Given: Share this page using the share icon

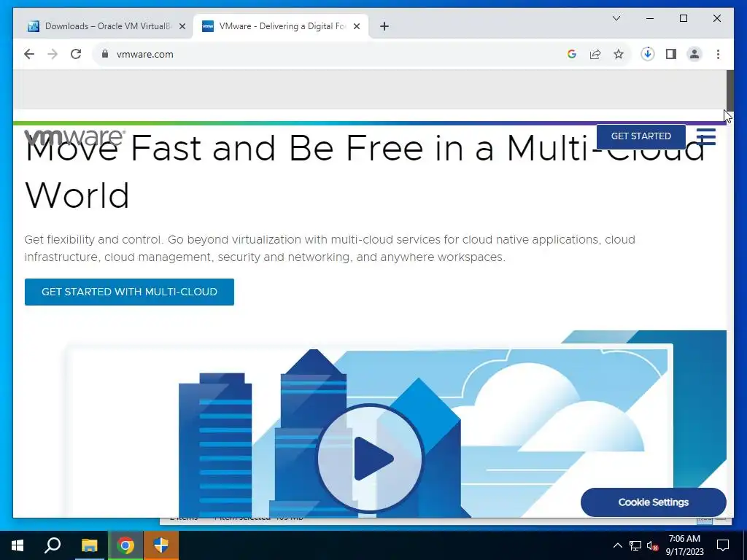Looking at the screenshot, I should pyautogui.click(x=595, y=54).
